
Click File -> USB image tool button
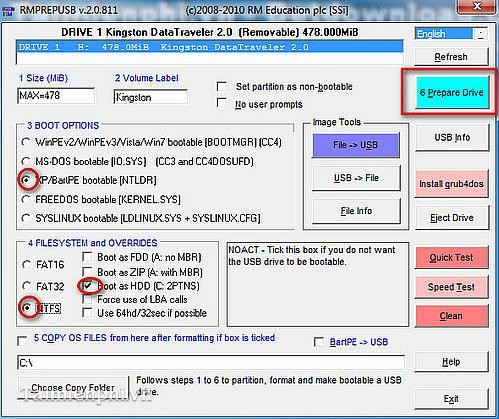[356, 145]
